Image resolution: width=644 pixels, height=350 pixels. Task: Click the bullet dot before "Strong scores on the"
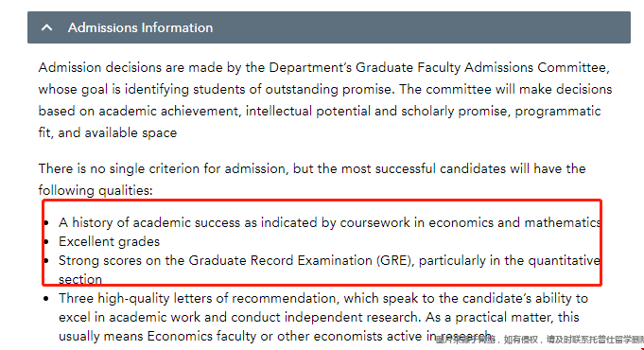point(46,261)
